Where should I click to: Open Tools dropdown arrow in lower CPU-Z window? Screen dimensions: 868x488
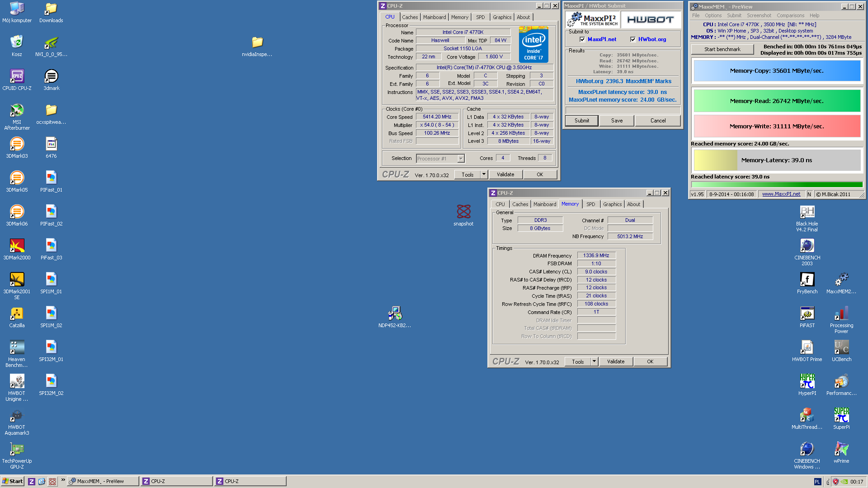pos(594,361)
